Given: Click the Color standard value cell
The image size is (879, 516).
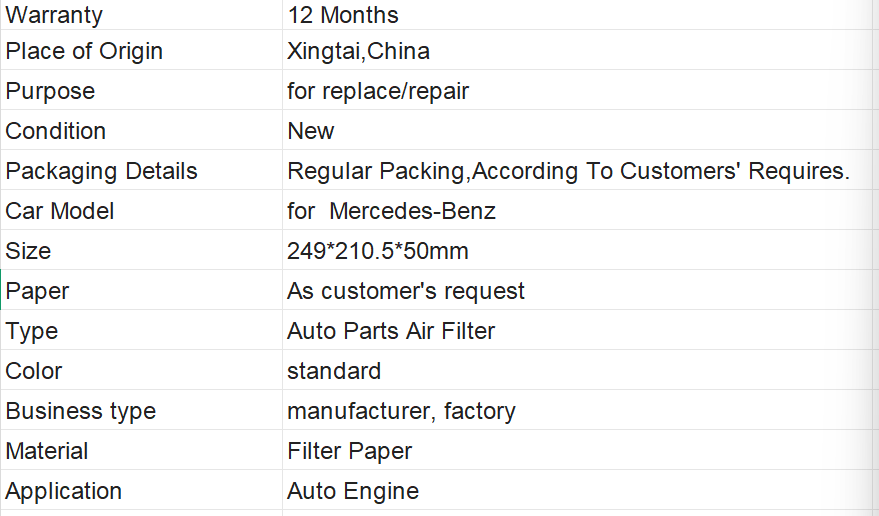Looking at the screenshot, I should coord(577,370).
